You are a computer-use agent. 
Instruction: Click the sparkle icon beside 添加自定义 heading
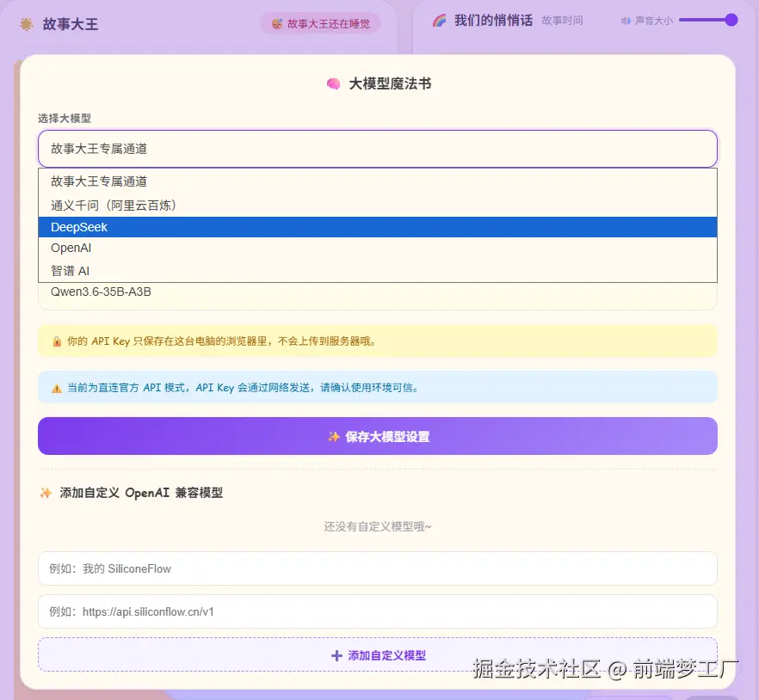coord(46,493)
